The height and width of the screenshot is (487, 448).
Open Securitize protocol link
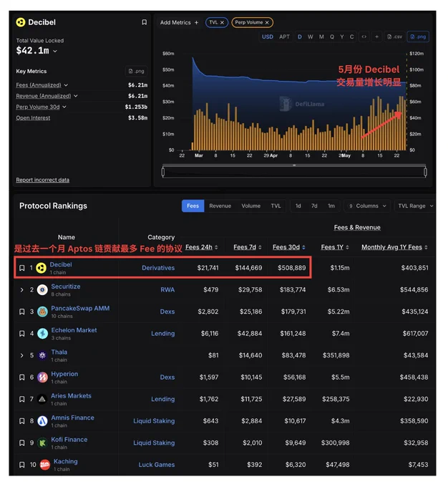click(66, 286)
